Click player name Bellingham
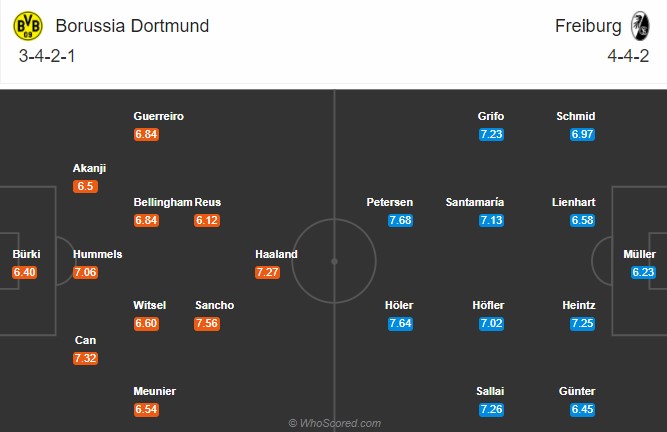 pyautogui.click(x=163, y=202)
